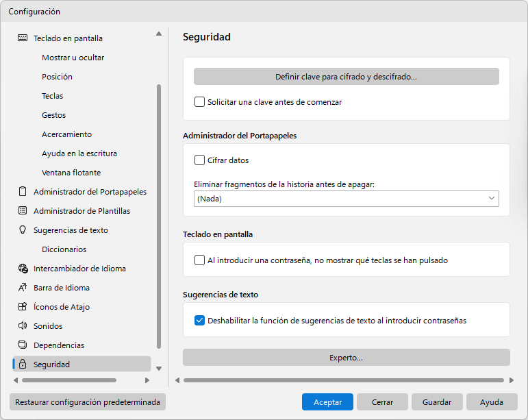Image resolution: width=528 pixels, height=420 pixels.
Task: Select Ventana flotante in the sidebar
Action: tap(71, 173)
